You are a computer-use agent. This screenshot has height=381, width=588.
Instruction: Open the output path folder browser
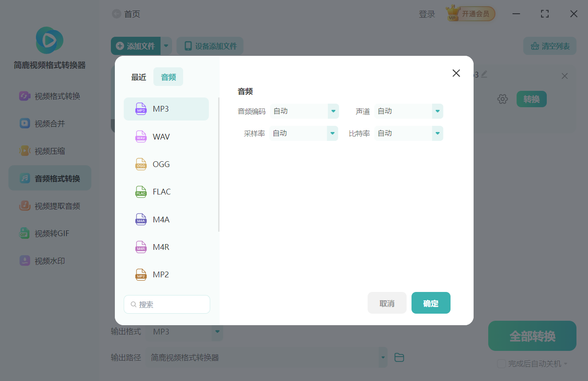(399, 357)
